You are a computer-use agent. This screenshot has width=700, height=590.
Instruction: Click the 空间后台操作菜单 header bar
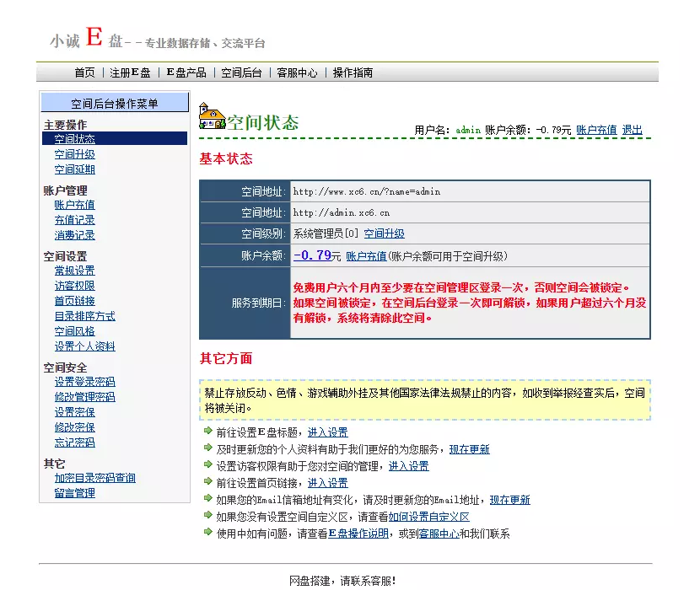coord(113,101)
